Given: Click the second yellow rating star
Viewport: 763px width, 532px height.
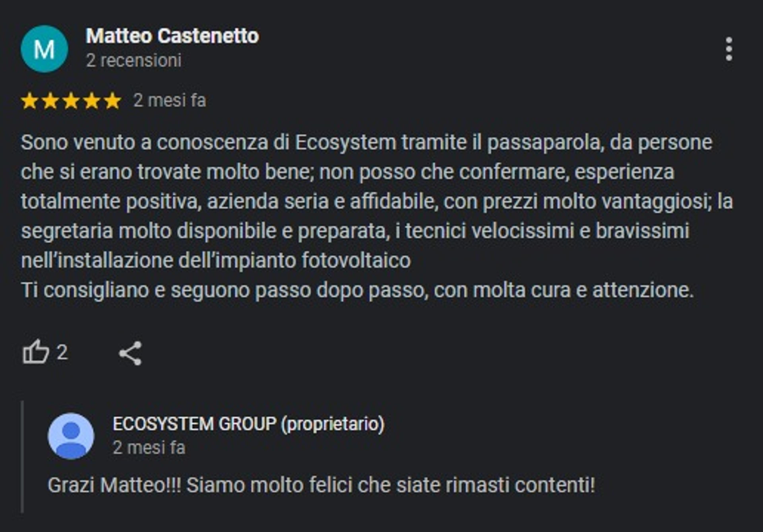Looking at the screenshot, I should click(50, 101).
